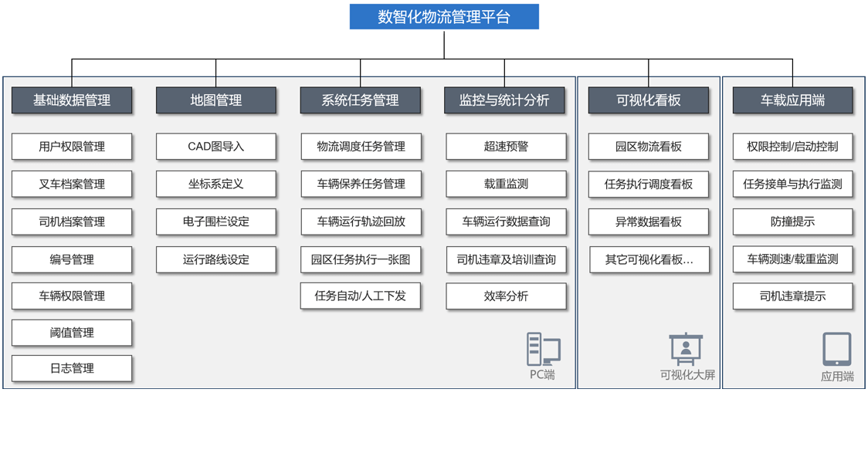
Task: Click the 可视化大屏 presentation screen icon
Action: (x=686, y=350)
